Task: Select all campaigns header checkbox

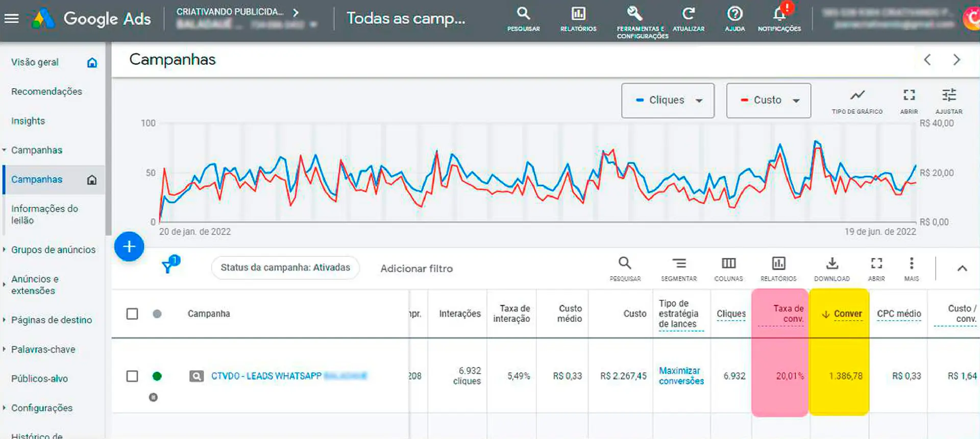Action: click(x=132, y=313)
